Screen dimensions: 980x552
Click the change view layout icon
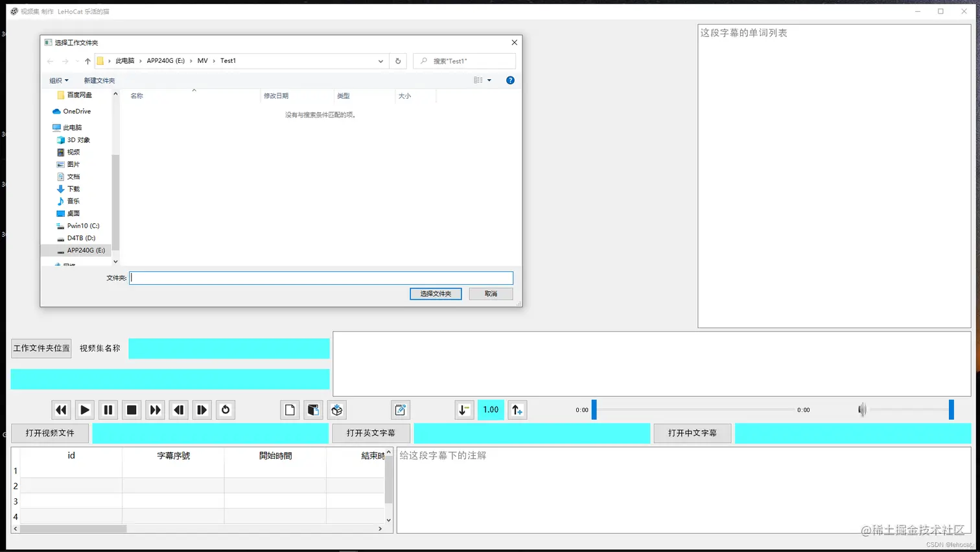tap(478, 80)
